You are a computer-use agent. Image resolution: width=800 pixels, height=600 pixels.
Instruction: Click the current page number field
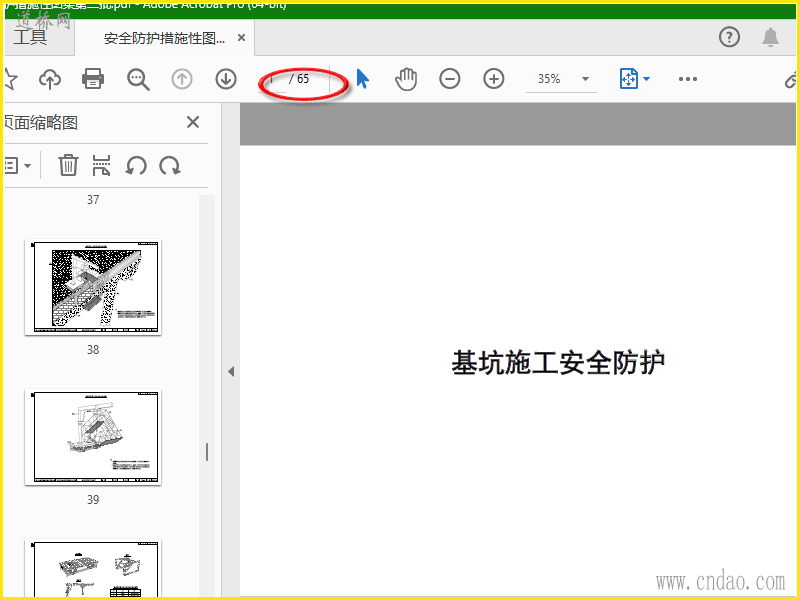click(272, 79)
